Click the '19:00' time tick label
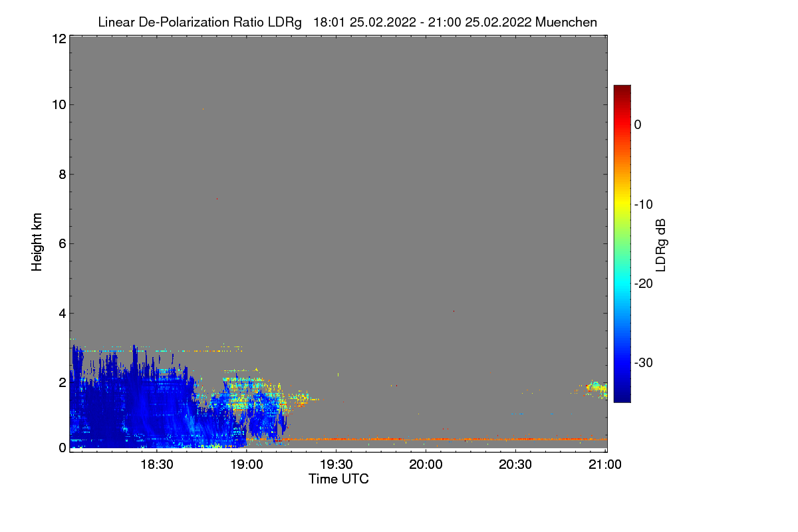Screen dimensions: 798x532 [x=247, y=465]
